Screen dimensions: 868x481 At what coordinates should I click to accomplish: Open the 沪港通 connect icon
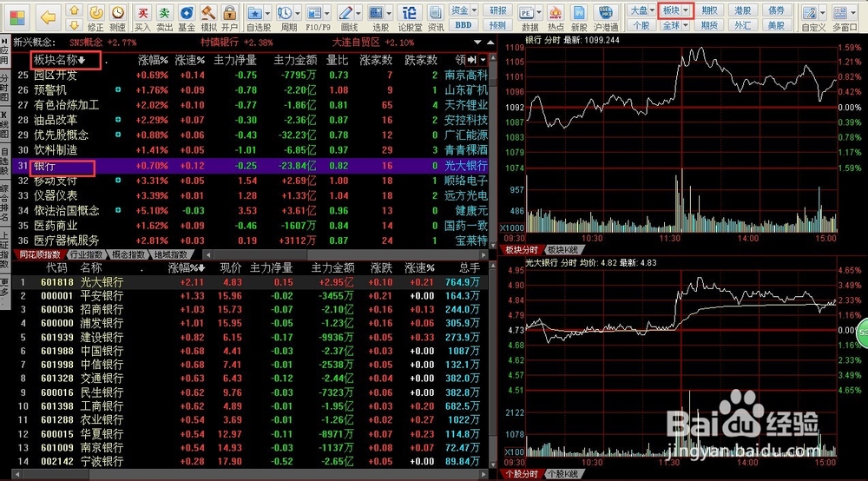(x=606, y=12)
